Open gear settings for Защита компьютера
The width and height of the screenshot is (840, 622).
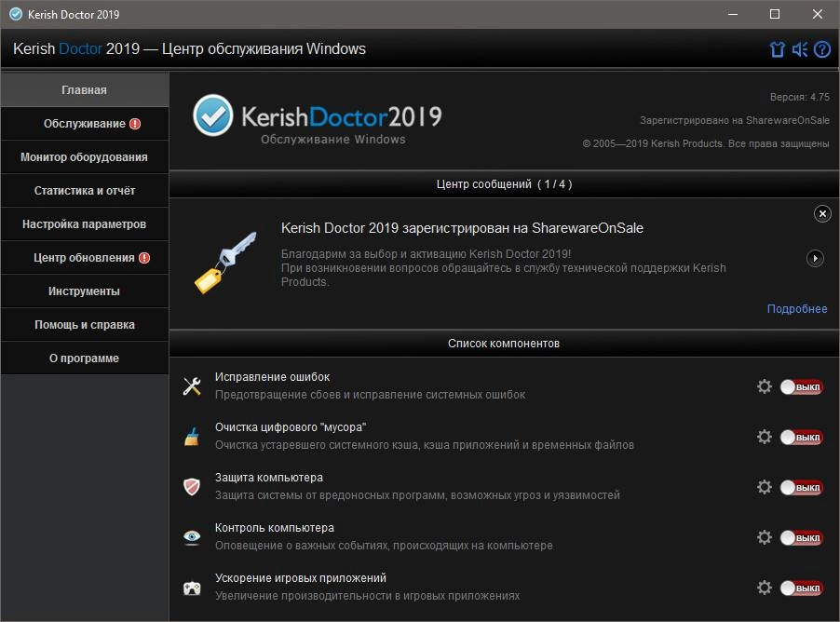[x=765, y=487]
